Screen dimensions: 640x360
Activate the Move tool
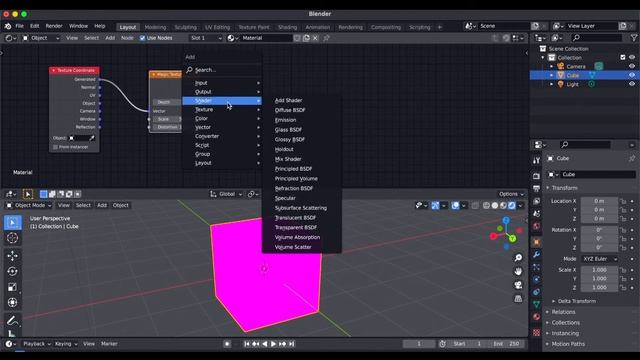tap(12, 256)
